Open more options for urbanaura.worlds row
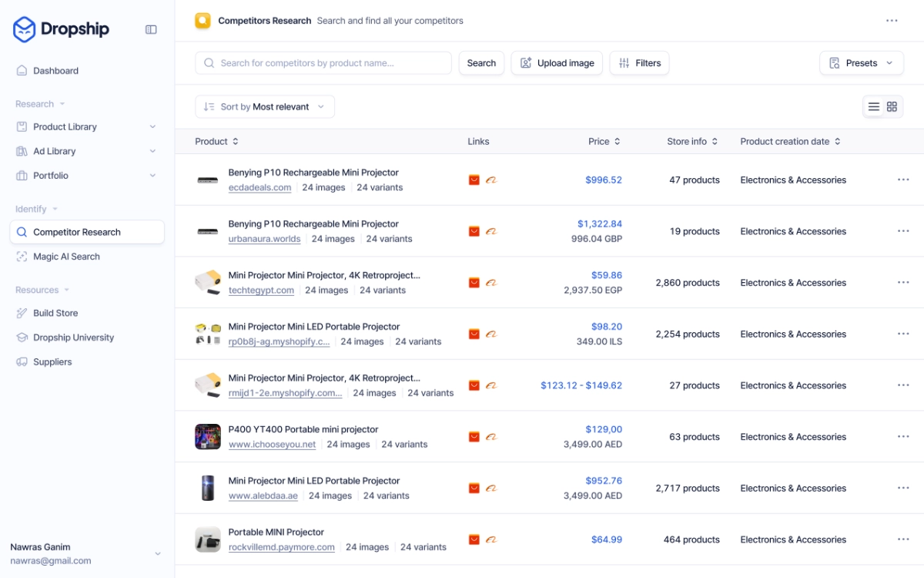 903,231
